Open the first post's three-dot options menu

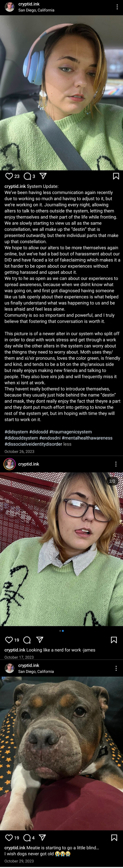(x=117, y=7)
